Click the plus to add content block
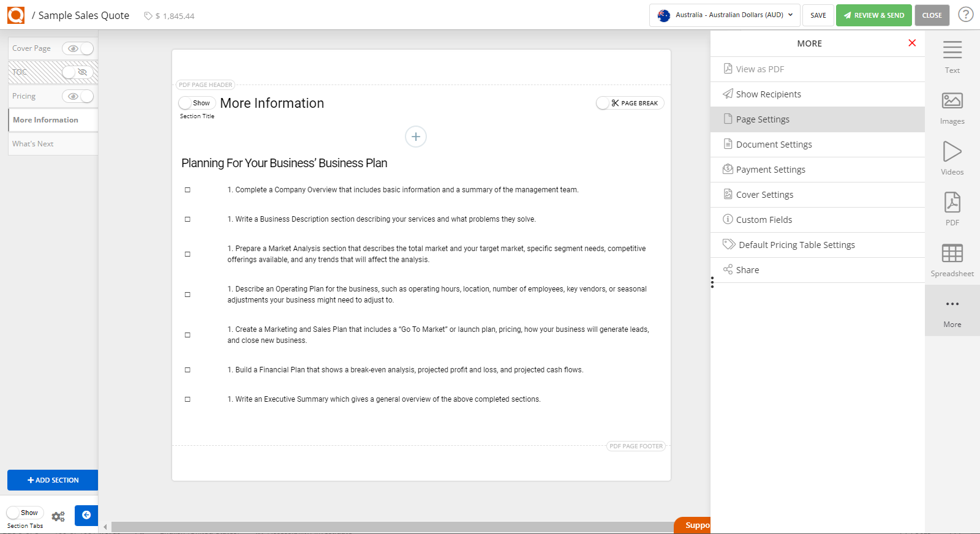This screenshot has height=534, width=980. [416, 137]
